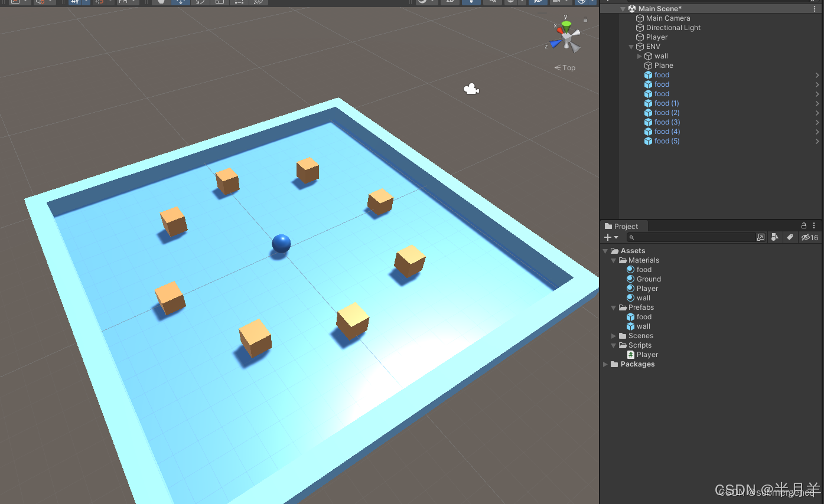The image size is (824, 504).
Task: Click the blue Z axis cone on gizmo
Action: [x=555, y=43]
